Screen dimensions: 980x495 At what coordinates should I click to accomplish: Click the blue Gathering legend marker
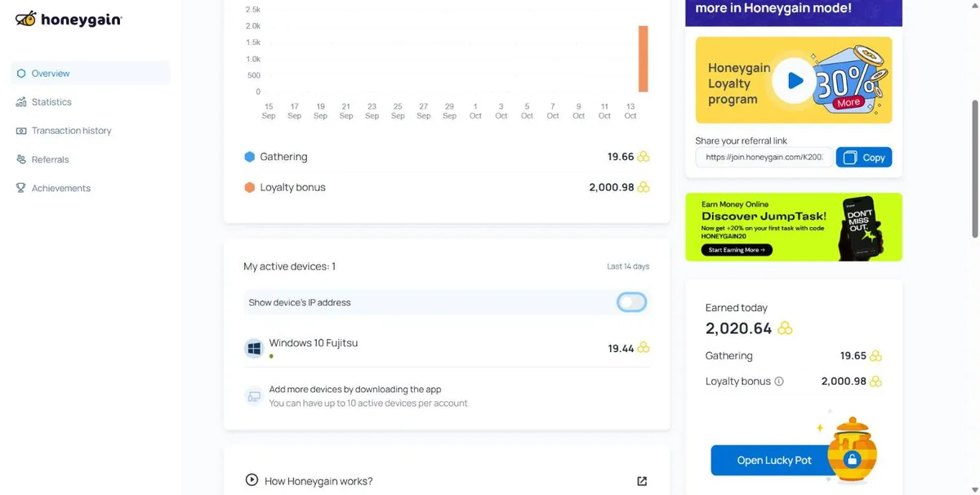point(250,157)
